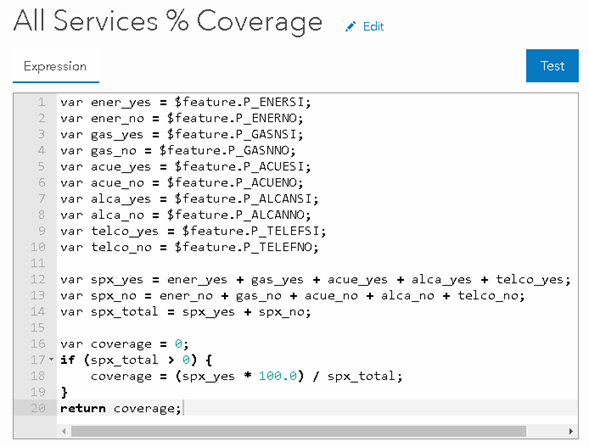Screen dimensions: 589x447
Task: Open the Edit link to rename the expression
Action: tap(373, 27)
